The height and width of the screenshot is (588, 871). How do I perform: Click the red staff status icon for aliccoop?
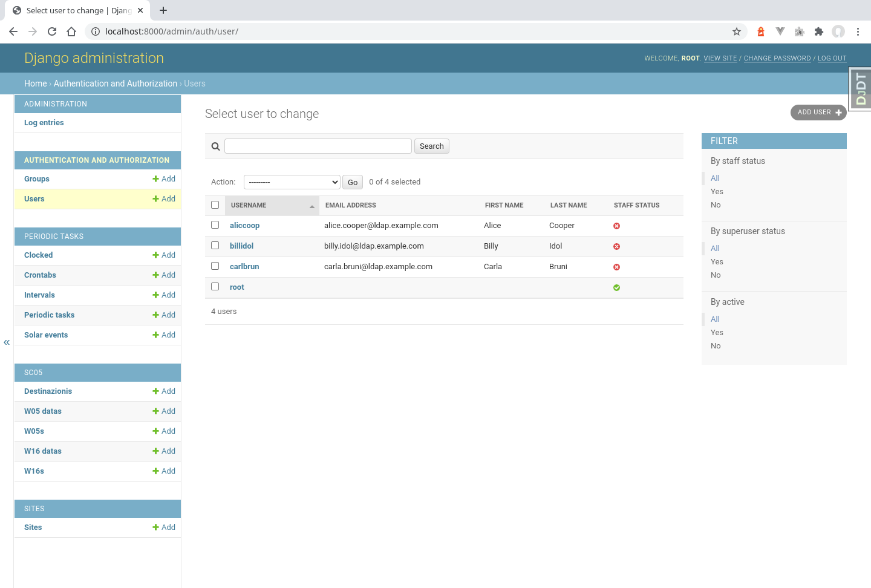pyautogui.click(x=616, y=226)
